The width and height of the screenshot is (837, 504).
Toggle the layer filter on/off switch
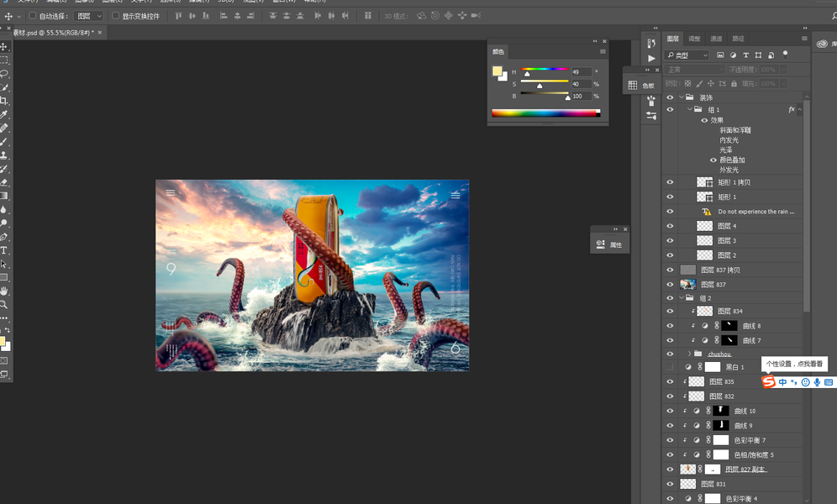[785, 55]
